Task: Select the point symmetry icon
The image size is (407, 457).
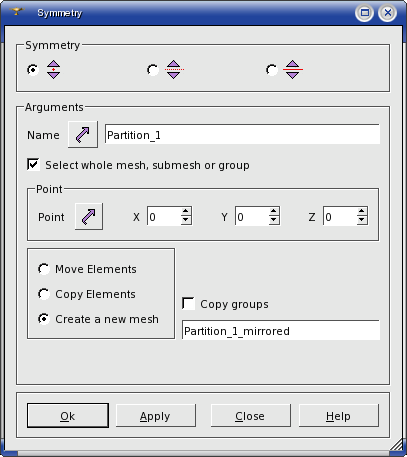Action: 53,70
